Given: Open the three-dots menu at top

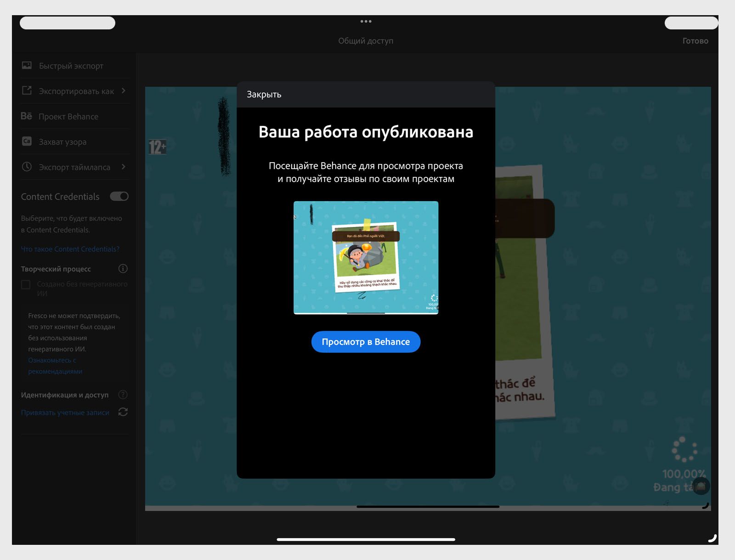Looking at the screenshot, I should click(x=366, y=22).
